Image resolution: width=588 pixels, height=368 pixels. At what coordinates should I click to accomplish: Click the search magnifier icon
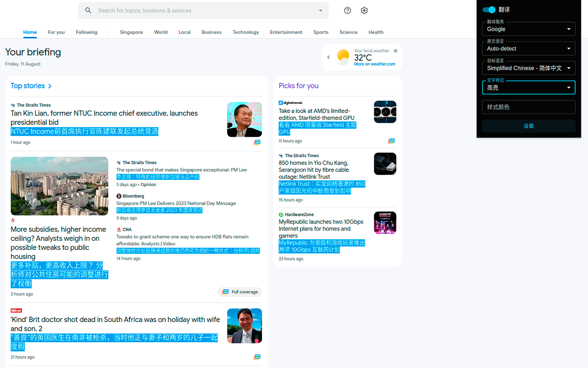tap(88, 11)
